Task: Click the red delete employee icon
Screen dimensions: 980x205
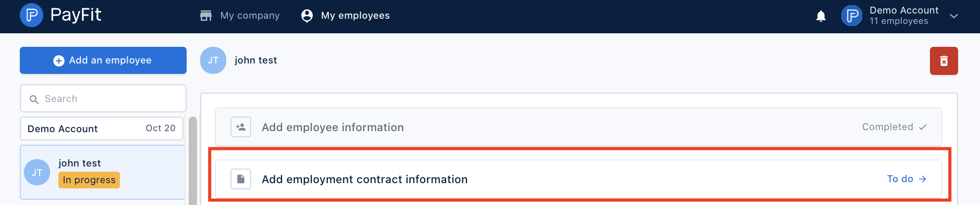Action: pyautogui.click(x=944, y=61)
